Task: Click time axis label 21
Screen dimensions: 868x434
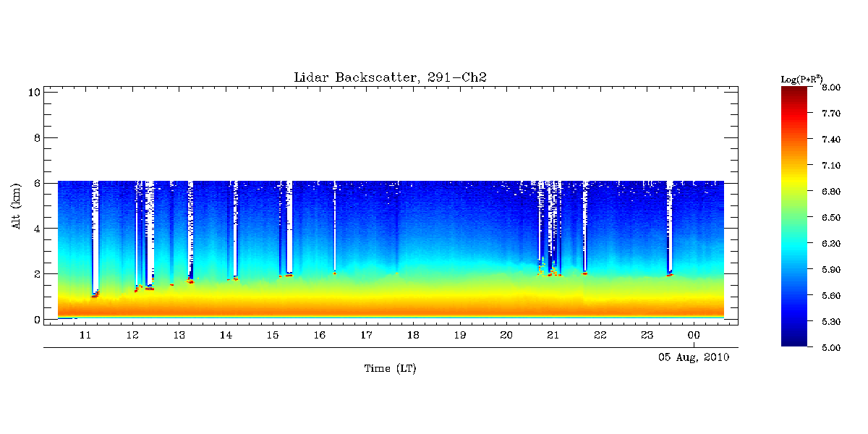Action: pos(553,336)
